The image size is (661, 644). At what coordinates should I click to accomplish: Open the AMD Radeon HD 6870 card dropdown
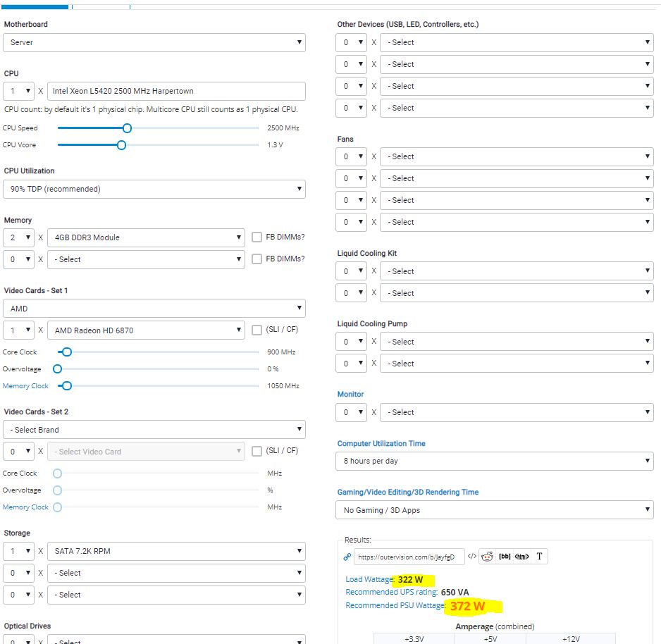(146, 330)
